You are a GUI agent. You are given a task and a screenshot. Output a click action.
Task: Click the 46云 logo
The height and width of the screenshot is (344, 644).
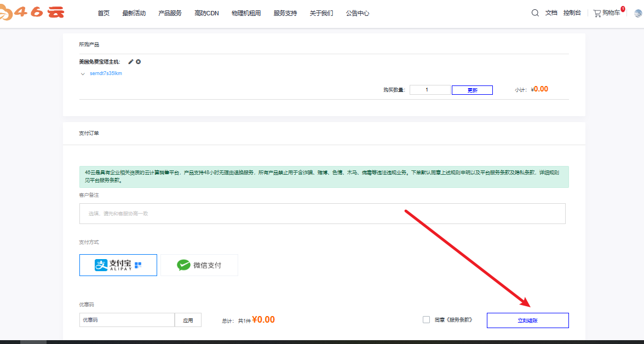coord(33,13)
